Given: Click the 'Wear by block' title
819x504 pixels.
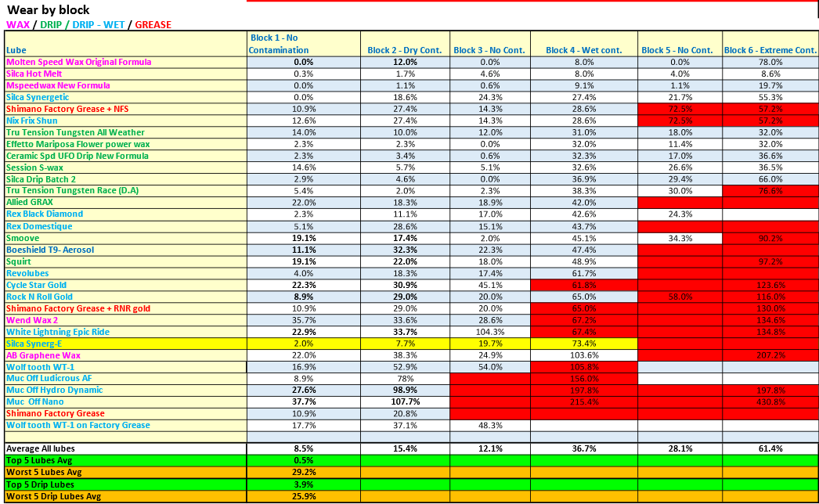Looking at the screenshot, I should click(48, 10).
